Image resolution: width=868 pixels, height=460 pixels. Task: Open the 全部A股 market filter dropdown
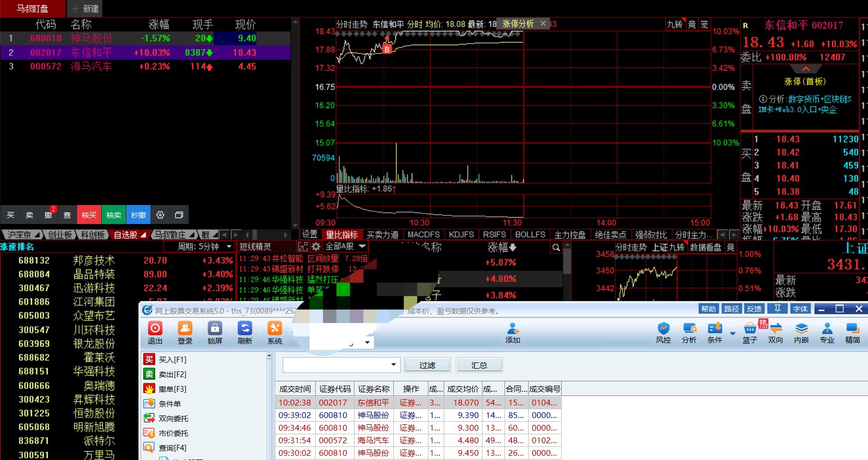(x=346, y=246)
